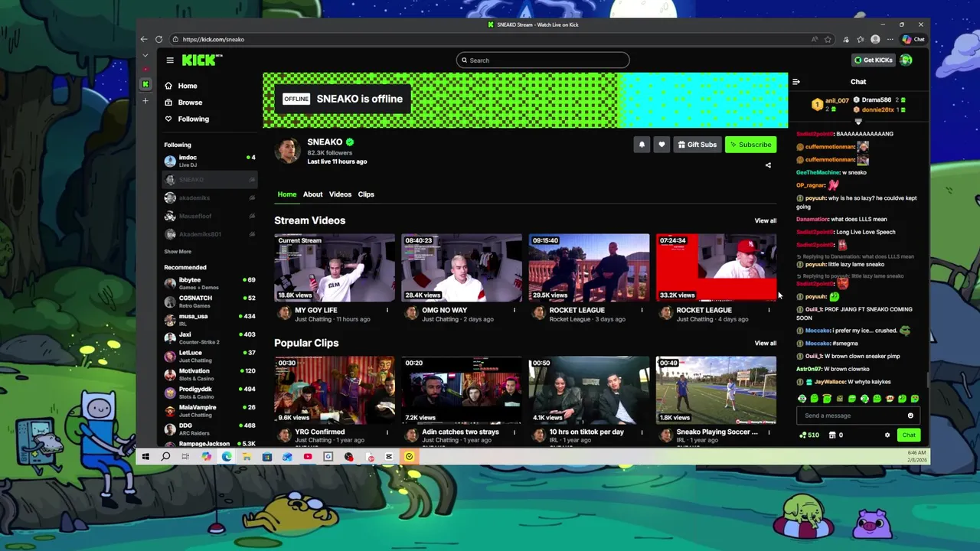The width and height of the screenshot is (980, 551).
Task: Open options for 10 hrs on tiktok clip
Action: (x=642, y=432)
